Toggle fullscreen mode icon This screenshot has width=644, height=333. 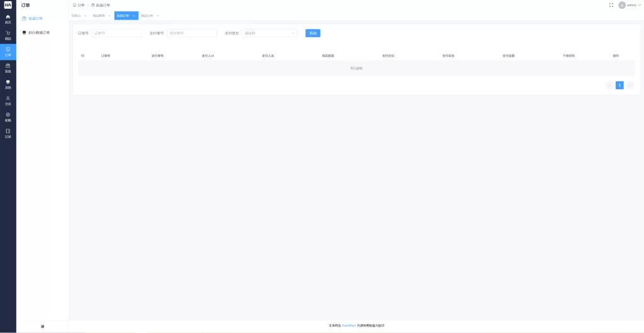tap(611, 5)
